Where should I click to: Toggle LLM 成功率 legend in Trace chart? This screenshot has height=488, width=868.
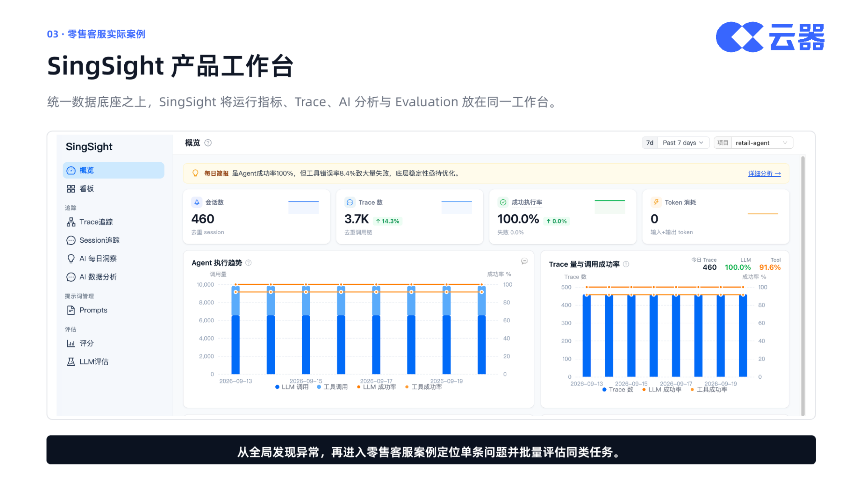pos(662,390)
